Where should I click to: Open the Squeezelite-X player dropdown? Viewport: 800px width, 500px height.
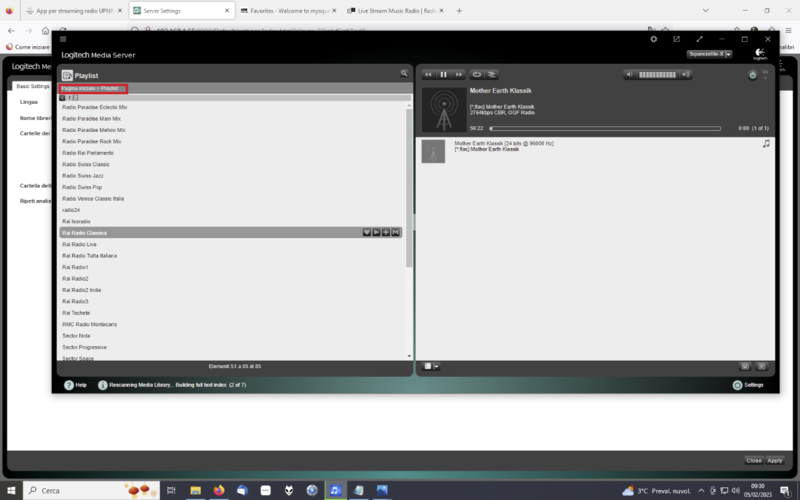(x=710, y=54)
